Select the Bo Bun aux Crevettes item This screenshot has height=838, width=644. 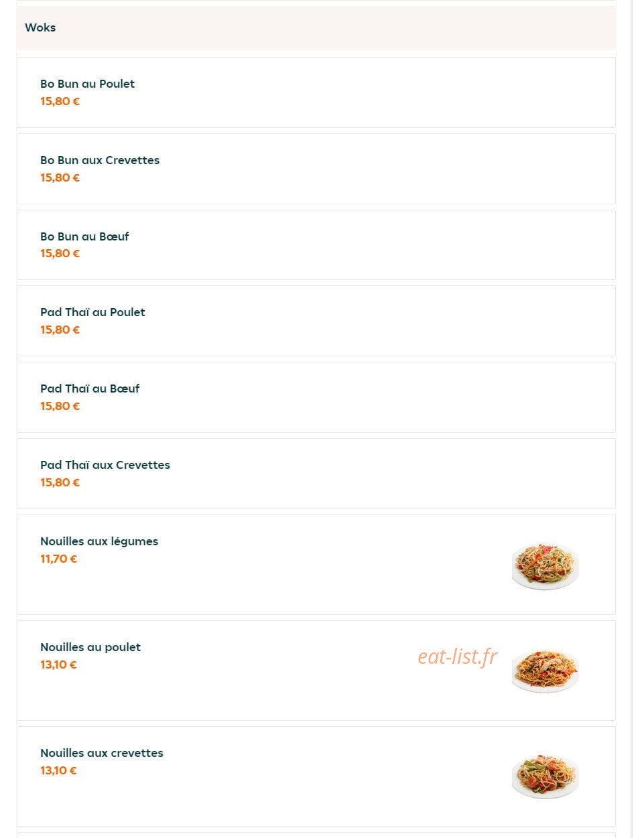point(316,169)
